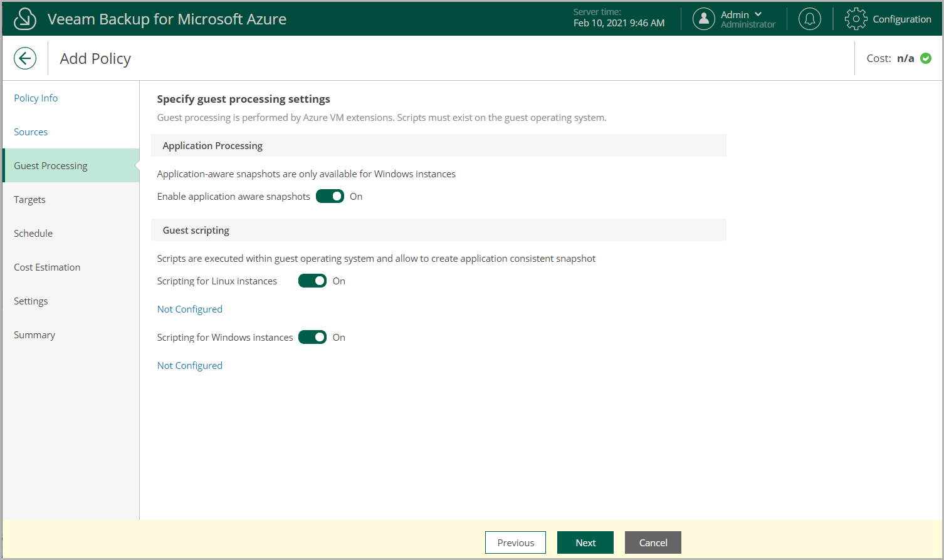Image resolution: width=944 pixels, height=560 pixels.
Task: Go to the Summary step
Action: (x=34, y=334)
